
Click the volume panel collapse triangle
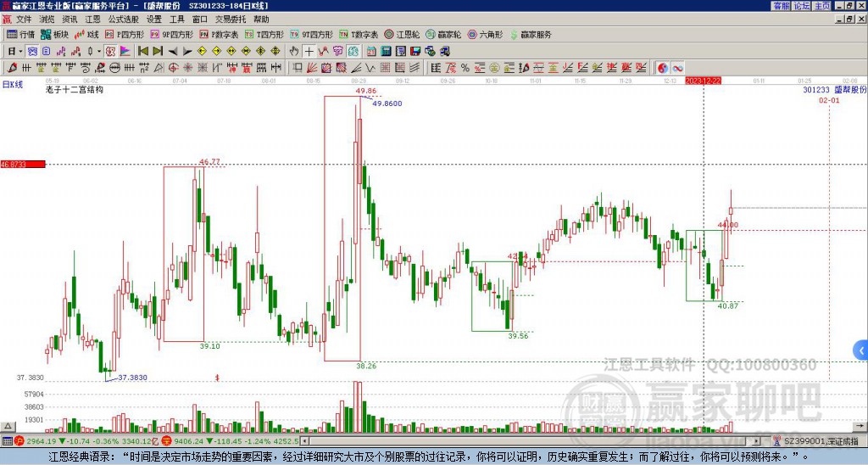click(7, 426)
